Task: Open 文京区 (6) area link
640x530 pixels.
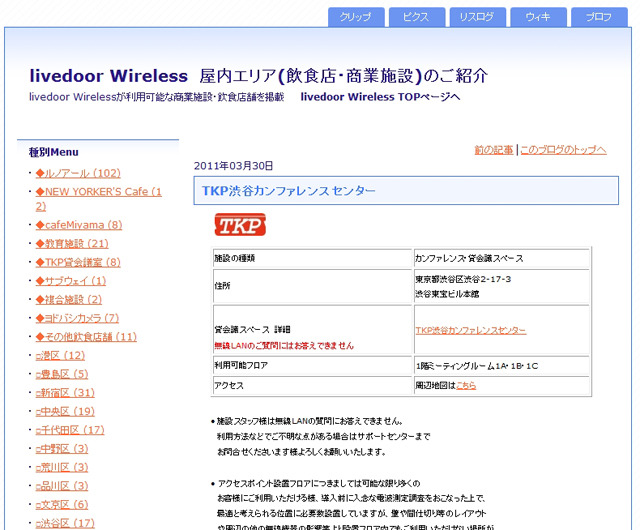Action: coord(62,505)
